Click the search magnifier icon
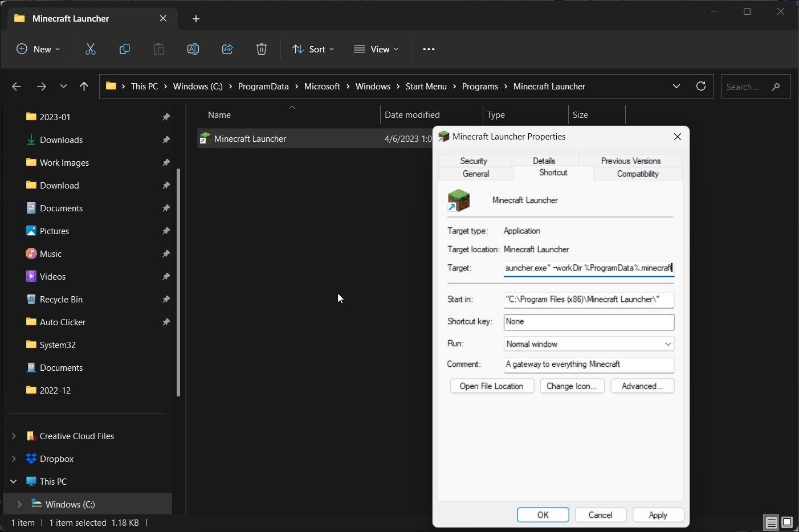The image size is (799, 532). (776, 87)
